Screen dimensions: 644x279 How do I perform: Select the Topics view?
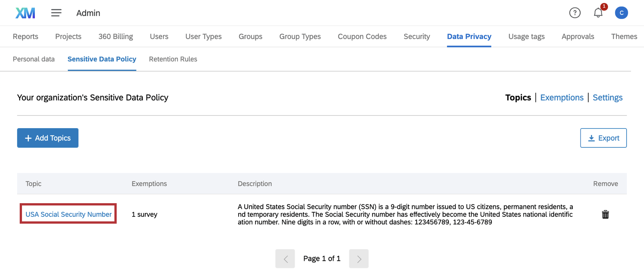pyautogui.click(x=518, y=97)
